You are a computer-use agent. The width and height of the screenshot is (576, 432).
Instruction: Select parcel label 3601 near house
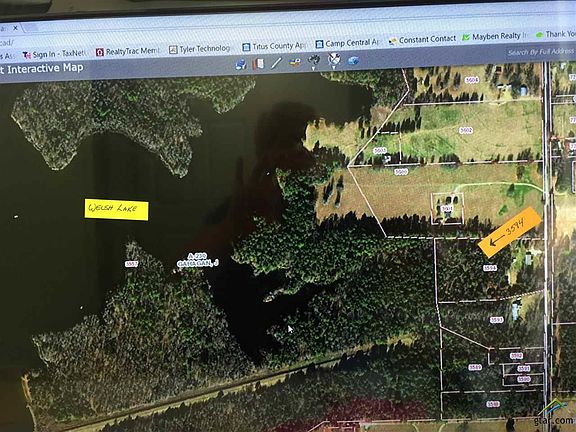point(447,209)
